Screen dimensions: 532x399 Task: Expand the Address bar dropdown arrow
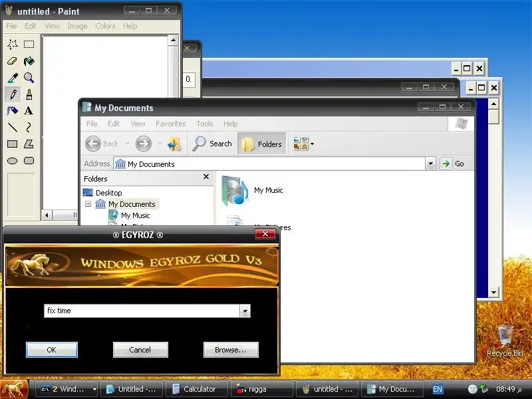click(430, 164)
